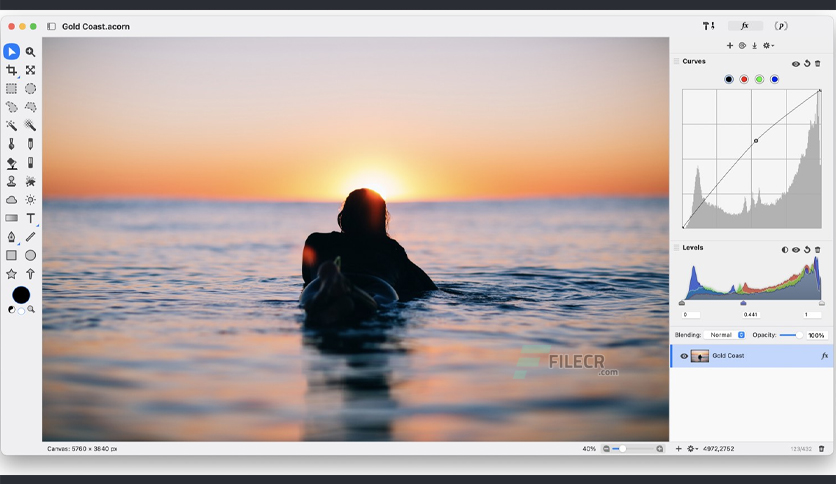
Task: Toggle Levels filter visibility eye
Action: coord(795,249)
